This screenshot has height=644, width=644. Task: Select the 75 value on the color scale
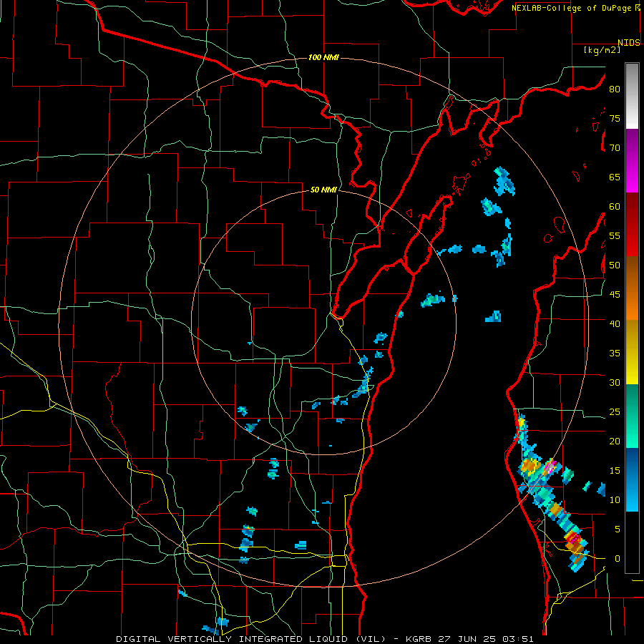click(x=615, y=118)
